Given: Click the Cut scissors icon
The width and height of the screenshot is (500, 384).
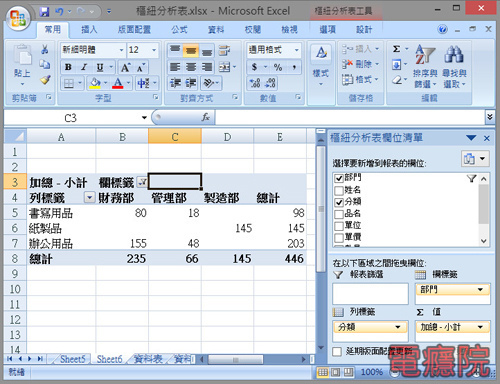Looking at the screenshot, I should click(45, 50).
